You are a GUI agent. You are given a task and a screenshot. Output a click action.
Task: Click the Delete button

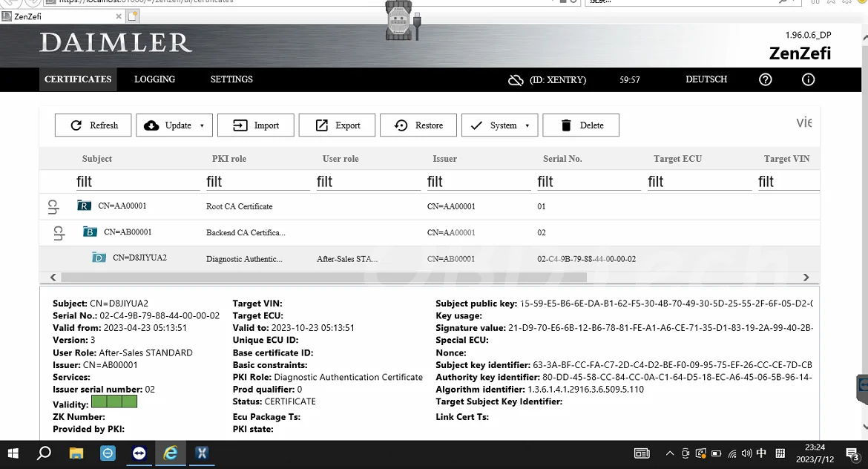click(581, 125)
